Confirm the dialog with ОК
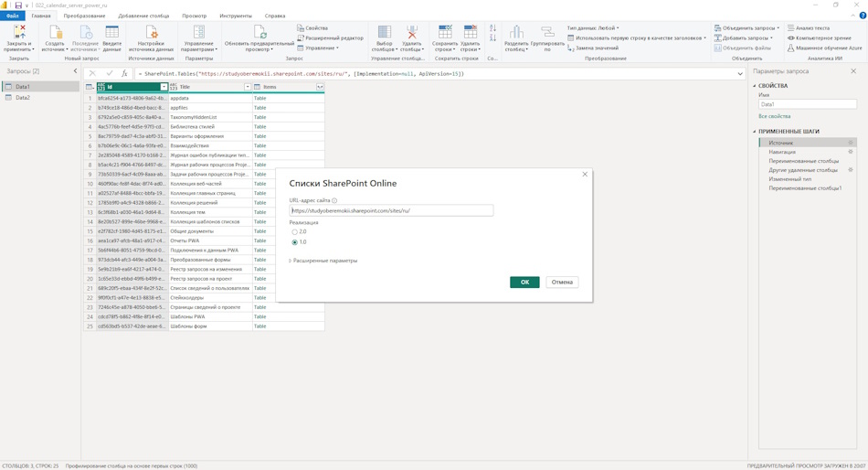The image size is (868, 470). pos(524,283)
